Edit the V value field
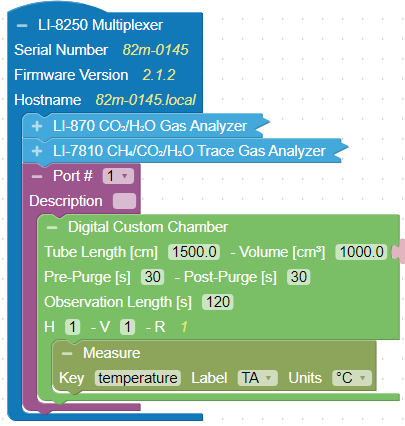 pyautogui.click(x=127, y=327)
